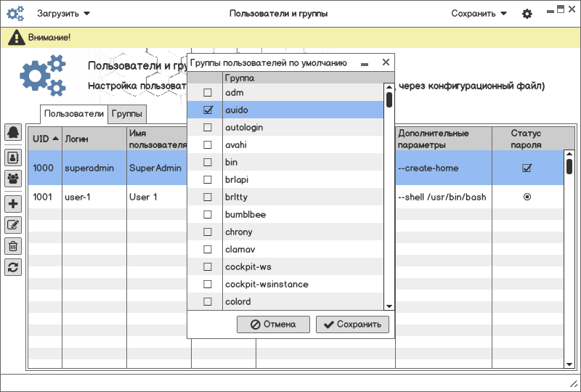Select the Пользователи tab
Image resolution: width=581 pixels, height=392 pixels.
coord(74,114)
